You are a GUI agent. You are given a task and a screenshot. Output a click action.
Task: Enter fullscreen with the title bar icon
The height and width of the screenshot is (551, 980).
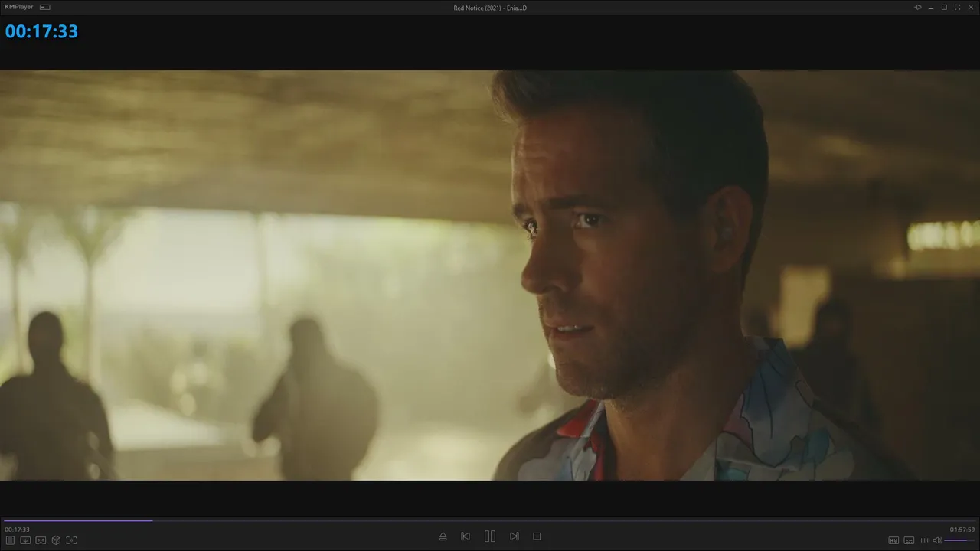[957, 7]
